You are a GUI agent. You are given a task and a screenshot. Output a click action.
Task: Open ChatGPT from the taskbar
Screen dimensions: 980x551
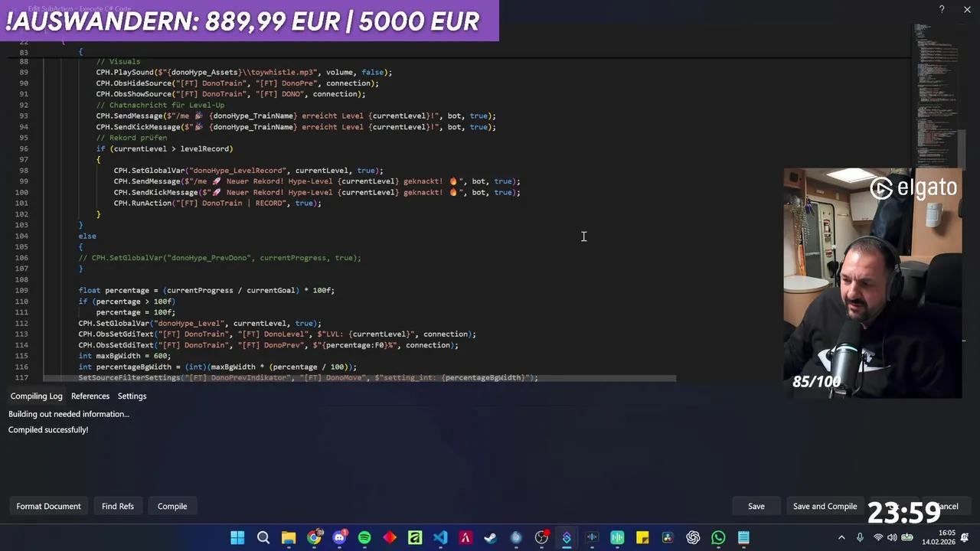click(x=693, y=537)
